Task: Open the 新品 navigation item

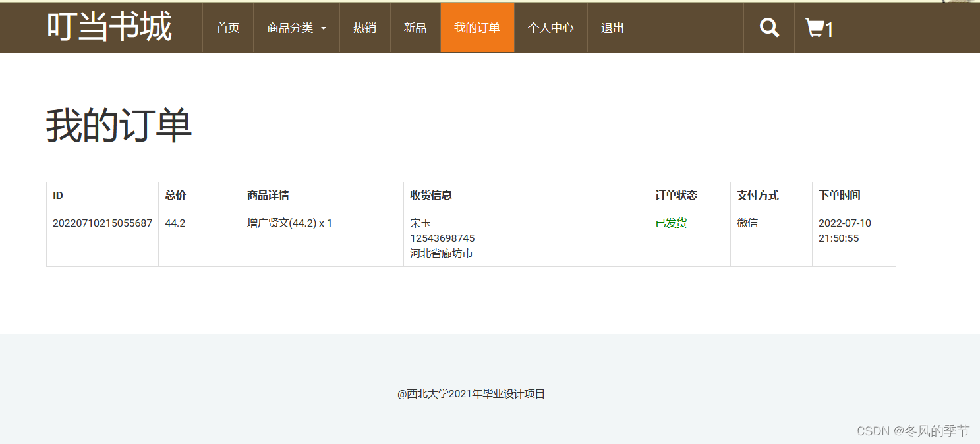Action: (x=415, y=28)
